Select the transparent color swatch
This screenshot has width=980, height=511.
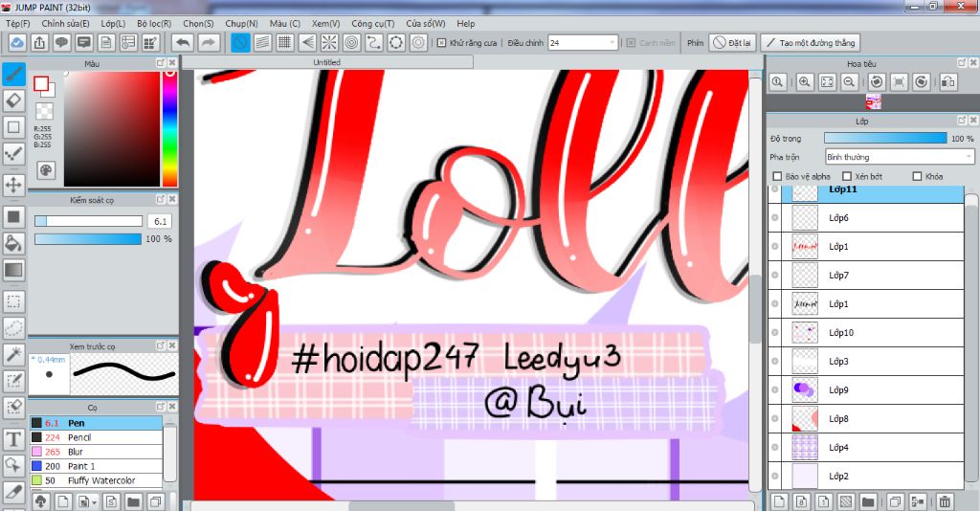click(x=44, y=111)
